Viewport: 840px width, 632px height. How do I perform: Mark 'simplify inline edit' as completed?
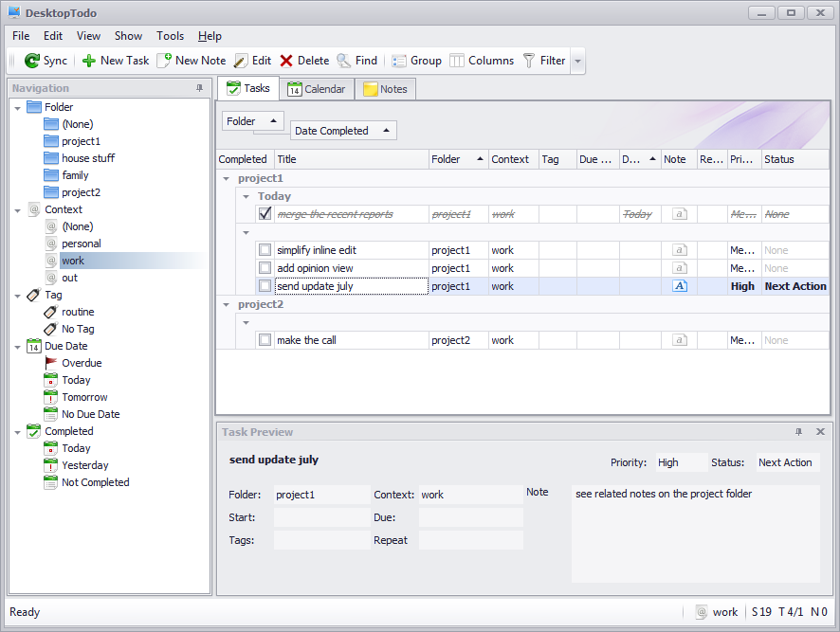tap(265, 250)
